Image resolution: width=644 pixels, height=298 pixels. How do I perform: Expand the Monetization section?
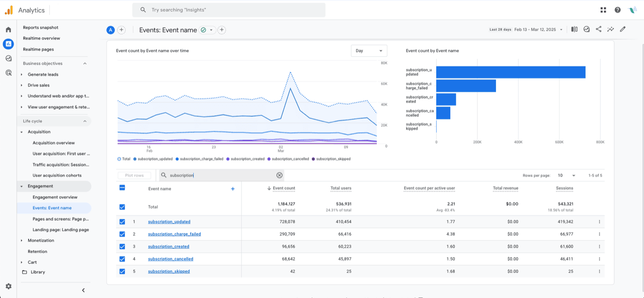(x=41, y=240)
